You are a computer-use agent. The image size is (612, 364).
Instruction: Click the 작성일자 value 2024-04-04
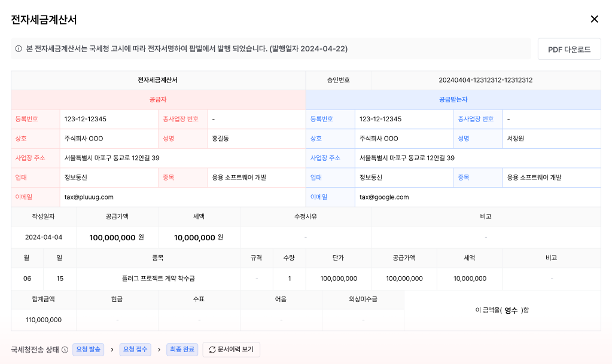pyautogui.click(x=44, y=237)
